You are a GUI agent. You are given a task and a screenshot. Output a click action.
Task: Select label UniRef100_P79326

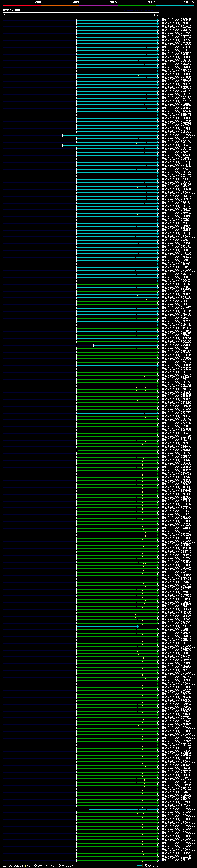[x=177, y=741]
